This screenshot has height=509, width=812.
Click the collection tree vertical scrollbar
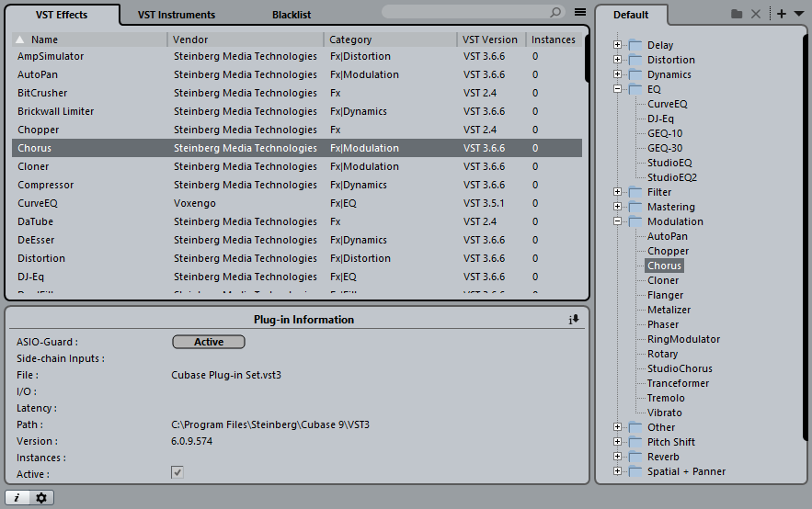click(x=806, y=238)
